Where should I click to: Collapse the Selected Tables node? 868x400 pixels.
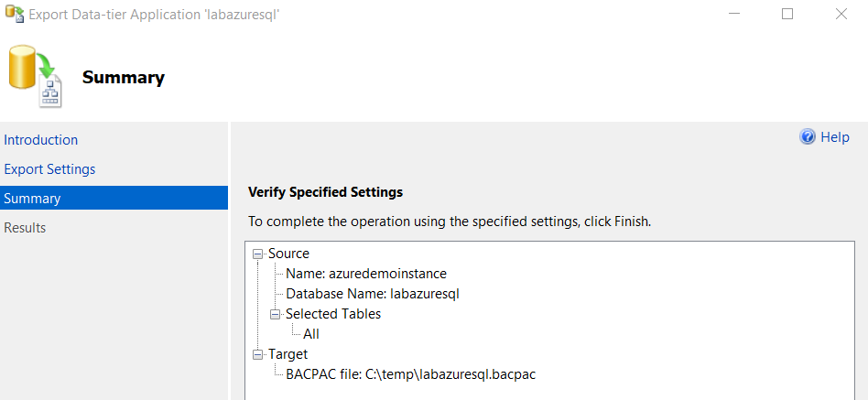coord(275,314)
